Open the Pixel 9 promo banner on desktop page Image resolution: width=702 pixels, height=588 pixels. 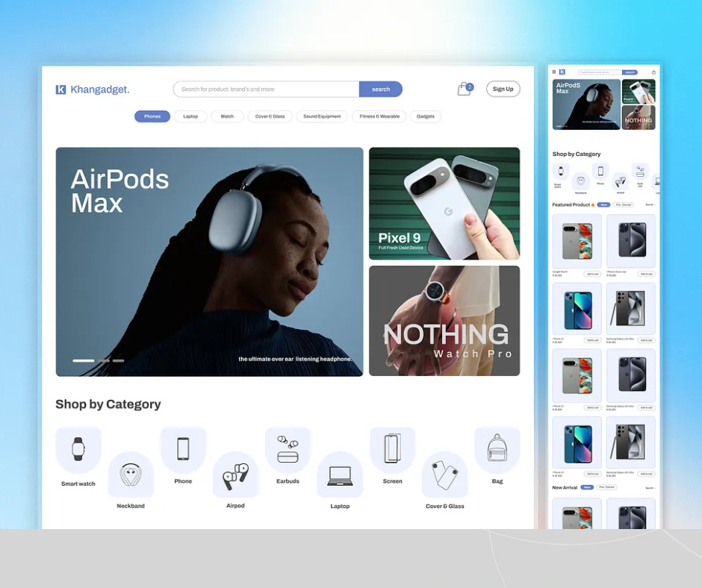pyautogui.click(x=444, y=204)
